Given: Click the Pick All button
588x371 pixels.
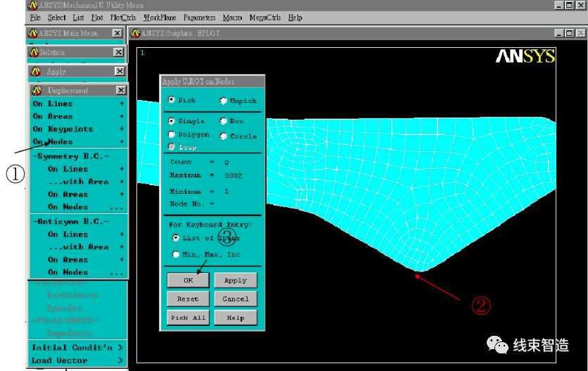Looking at the screenshot, I should (188, 317).
